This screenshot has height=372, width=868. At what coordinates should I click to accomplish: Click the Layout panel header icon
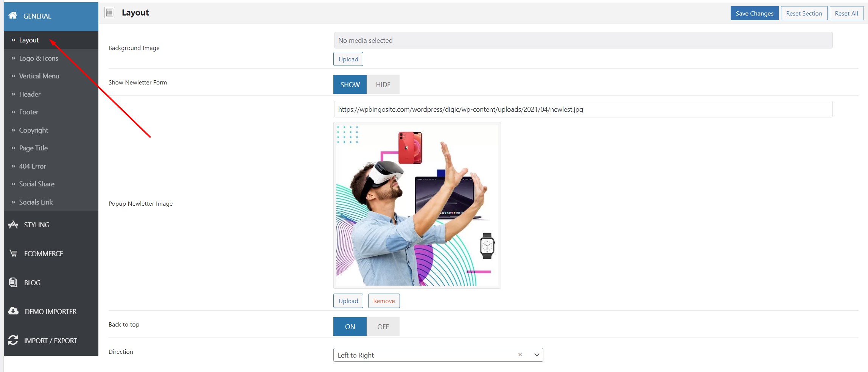click(110, 13)
